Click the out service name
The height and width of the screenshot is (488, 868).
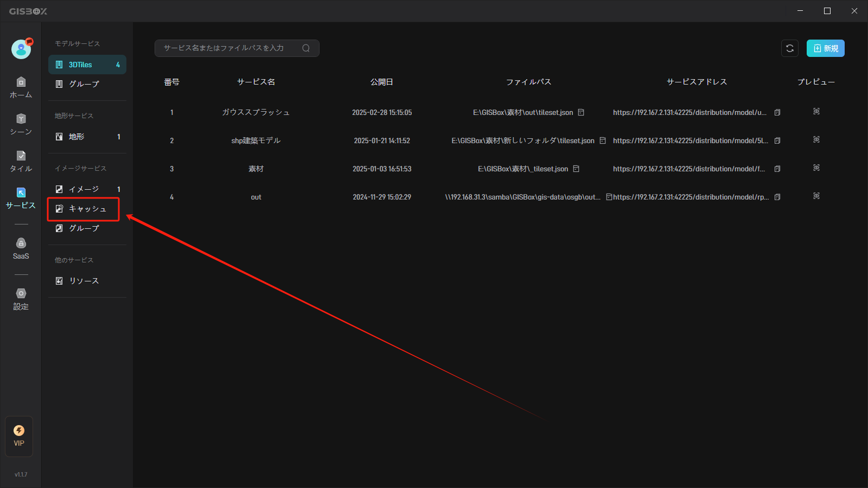256,197
